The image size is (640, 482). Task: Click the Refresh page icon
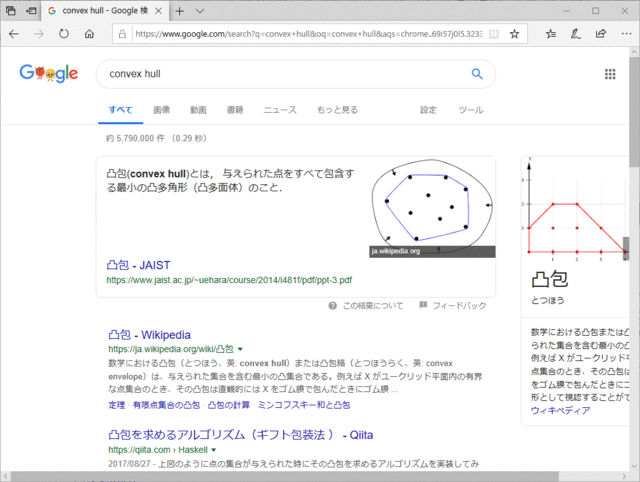64,34
